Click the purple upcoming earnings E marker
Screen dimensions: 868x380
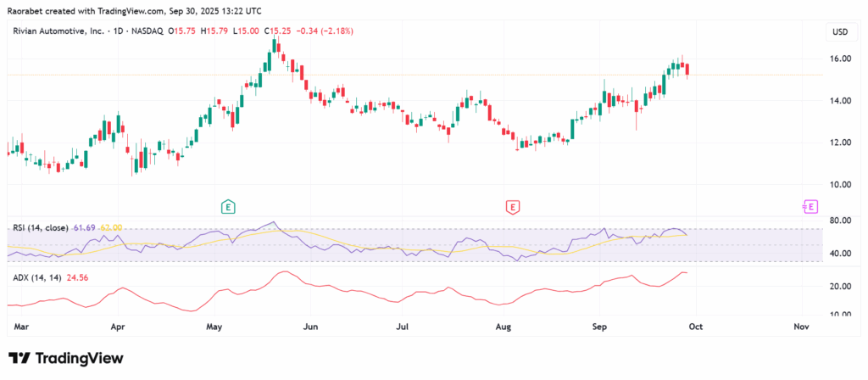[810, 207]
